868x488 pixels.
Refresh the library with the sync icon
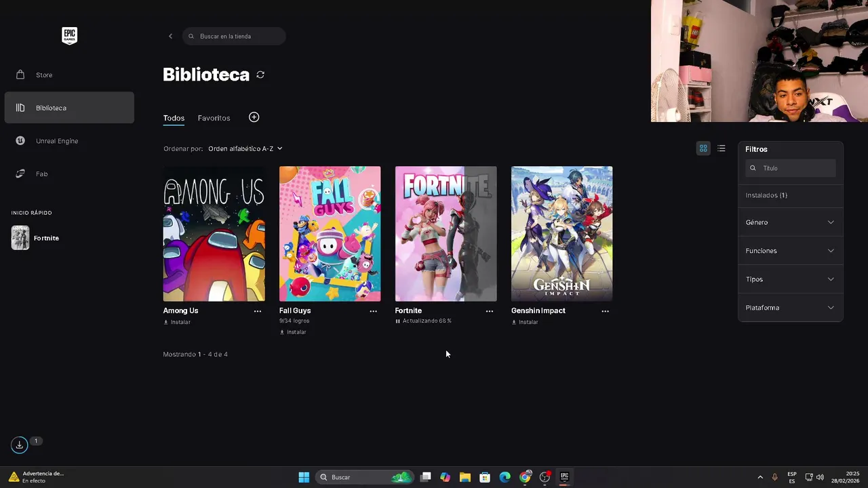click(x=260, y=75)
